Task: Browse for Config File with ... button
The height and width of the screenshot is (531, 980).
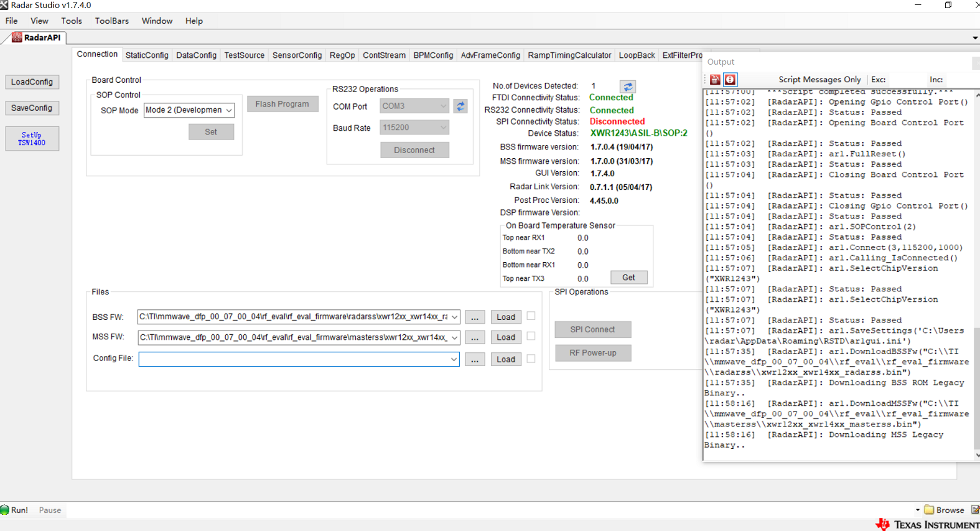Action: click(x=475, y=359)
